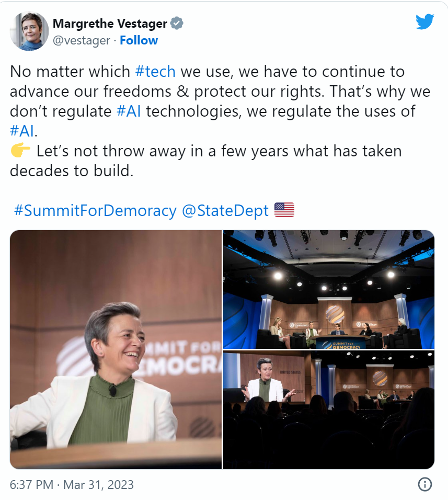Open the audience view speaker photo

tap(329, 410)
